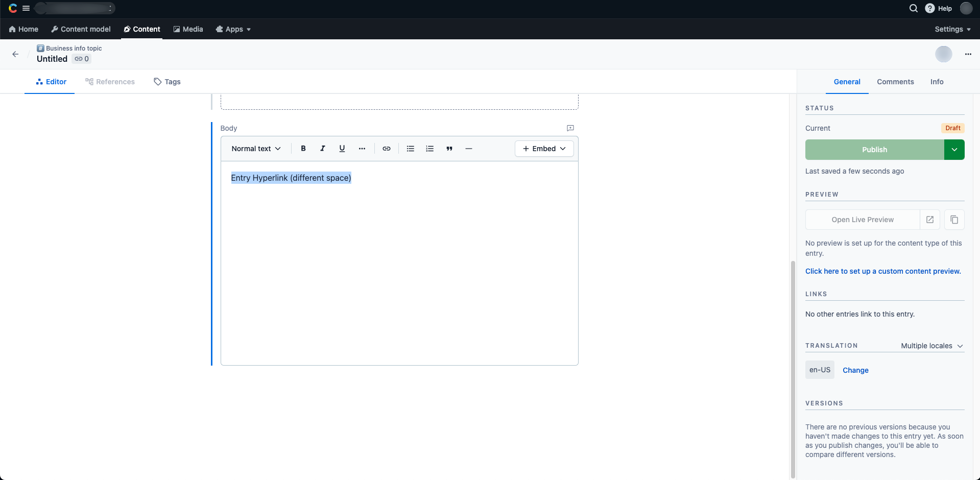Insert a block quote
Viewport: 980px width, 480px height.
[449, 149]
